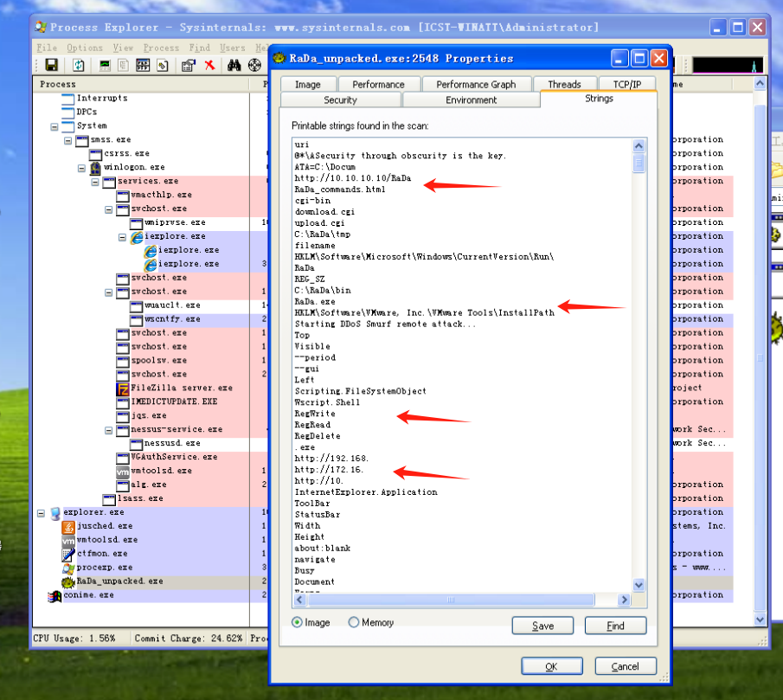Click the Properties dialog title bar bug icon
Viewport: 783px width, 700px height.
279,59
